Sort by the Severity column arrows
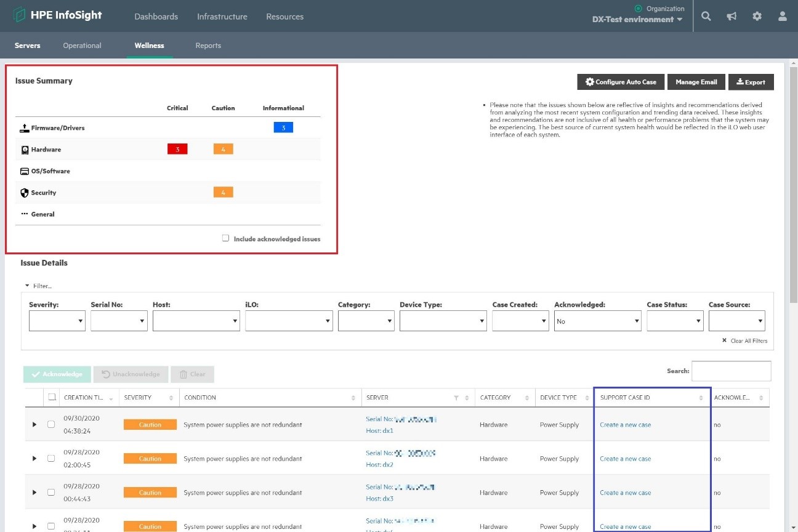 (171, 398)
